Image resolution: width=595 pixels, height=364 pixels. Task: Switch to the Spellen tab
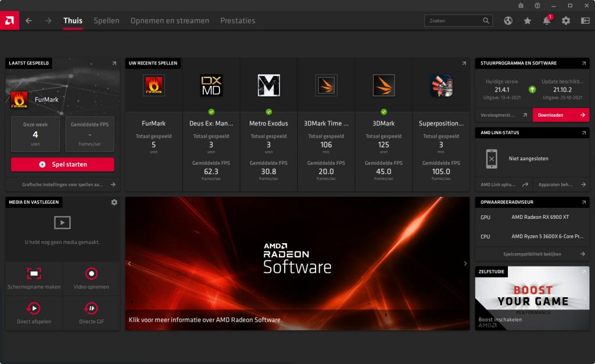[x=106, y=21]
